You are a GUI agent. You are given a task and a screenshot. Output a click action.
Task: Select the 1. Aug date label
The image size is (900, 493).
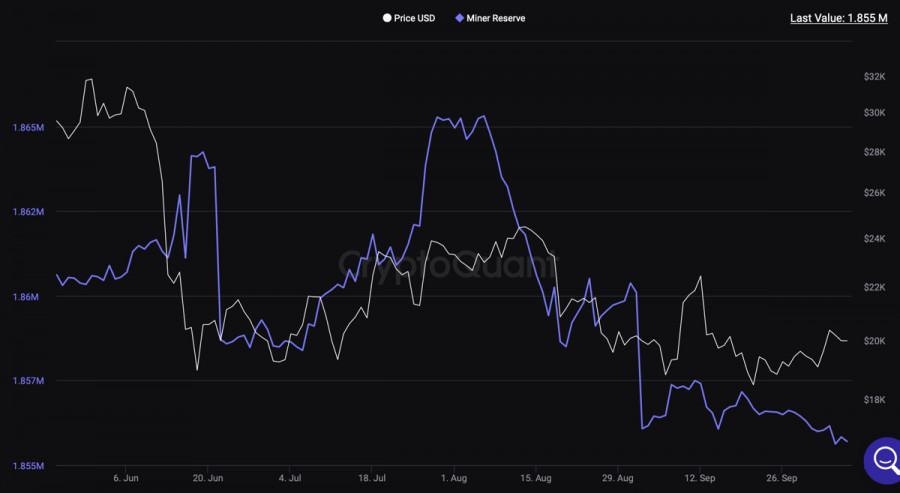454,479
